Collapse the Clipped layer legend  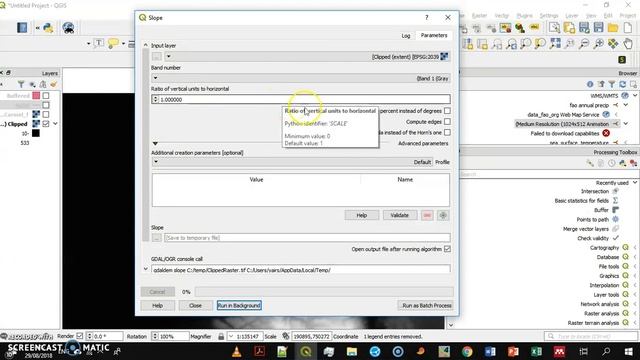(55, 124)
